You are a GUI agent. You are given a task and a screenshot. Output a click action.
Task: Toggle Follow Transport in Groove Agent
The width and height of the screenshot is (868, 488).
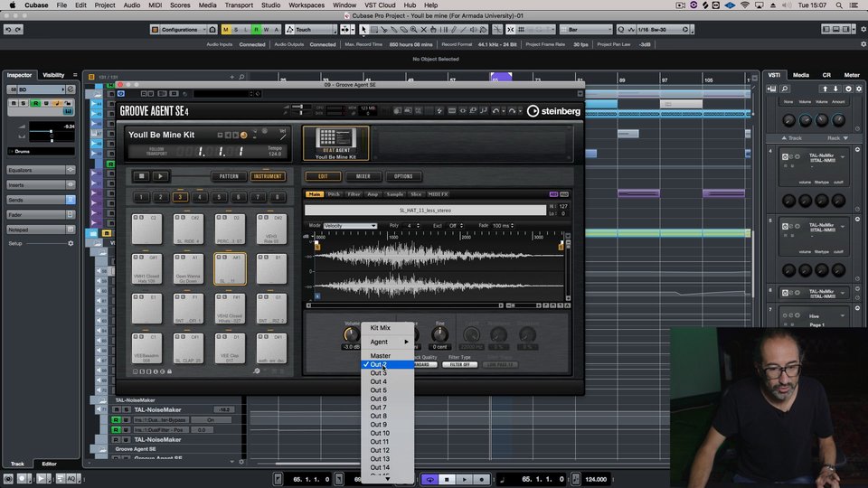tap(156, 151)
